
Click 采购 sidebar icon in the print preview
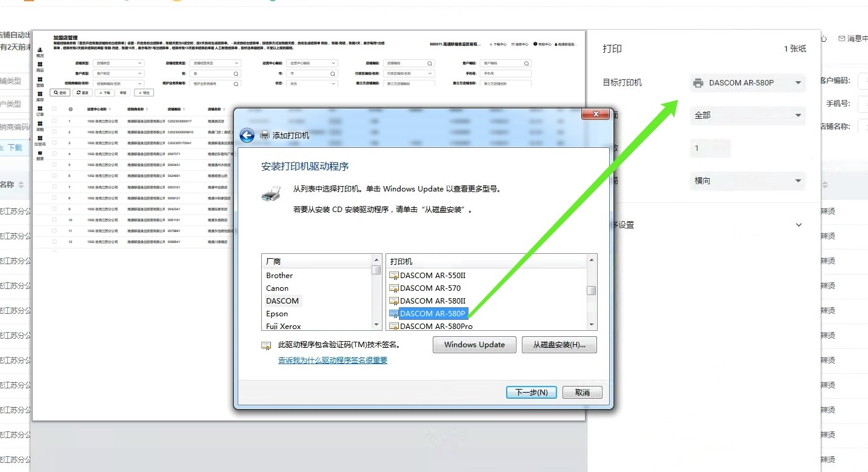coord(40,124)
